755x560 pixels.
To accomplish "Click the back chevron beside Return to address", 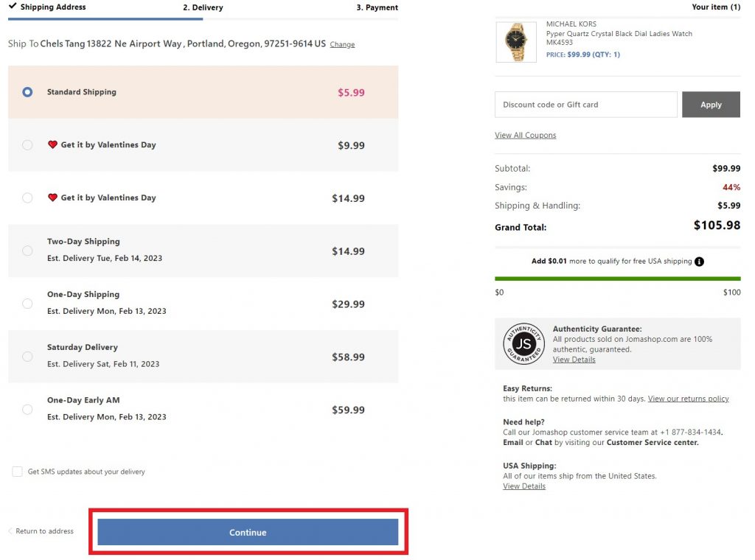I will (x=10, y=531).
